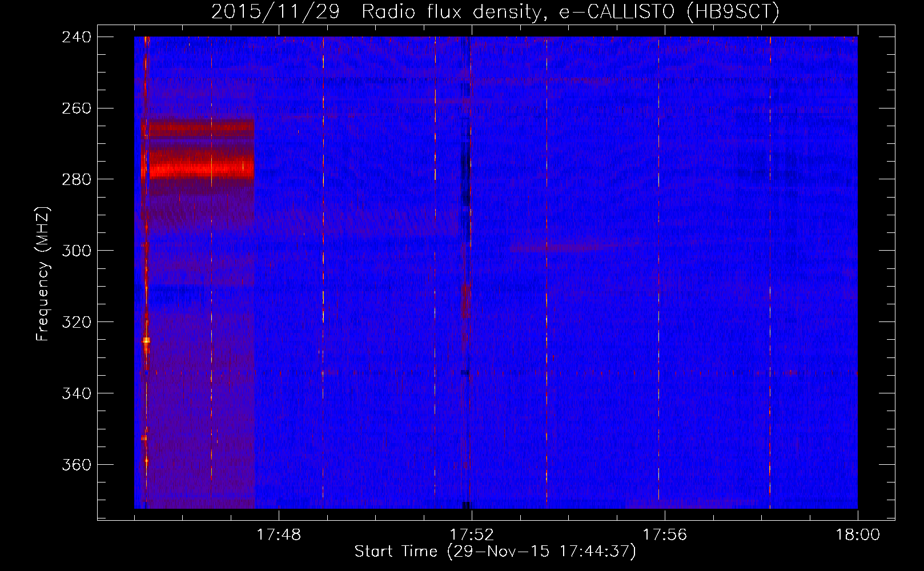Click the "Start Time (29-Nov-15 17:44:37)" x-axis label
This screenshot has width=924, height=571.
(x=495, y=552)
